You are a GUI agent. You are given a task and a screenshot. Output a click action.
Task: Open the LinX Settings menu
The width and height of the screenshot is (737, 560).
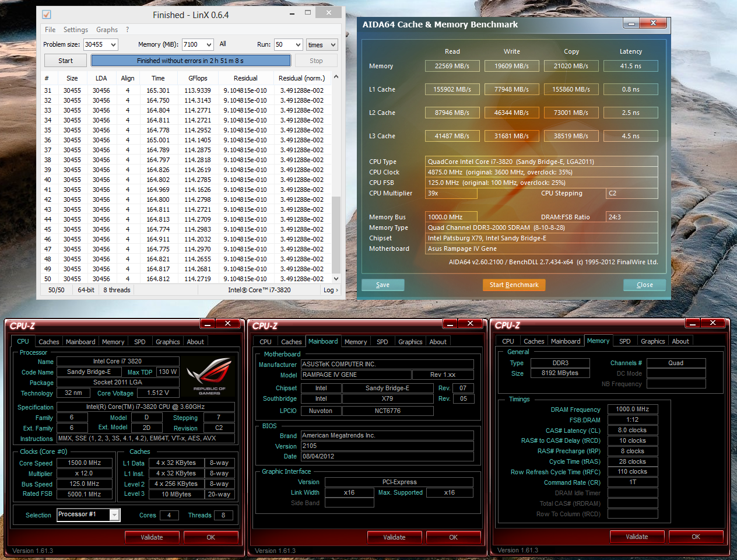point(76,30)
